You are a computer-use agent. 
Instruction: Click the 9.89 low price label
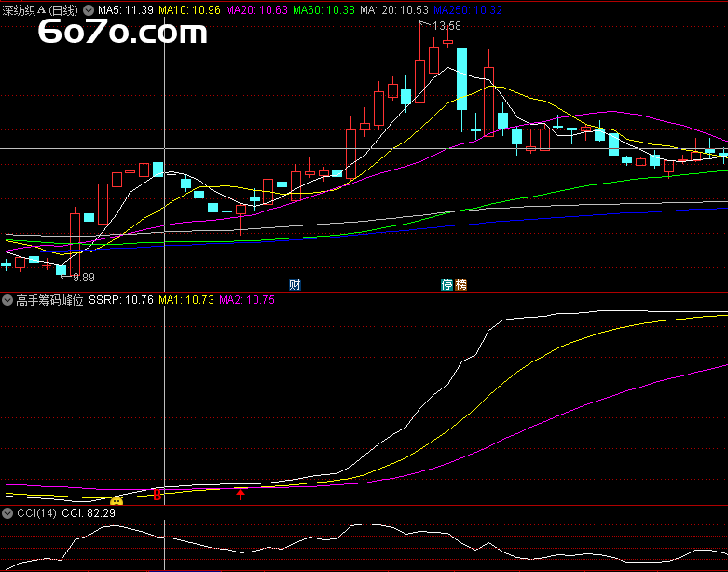[x=84, y=278]
